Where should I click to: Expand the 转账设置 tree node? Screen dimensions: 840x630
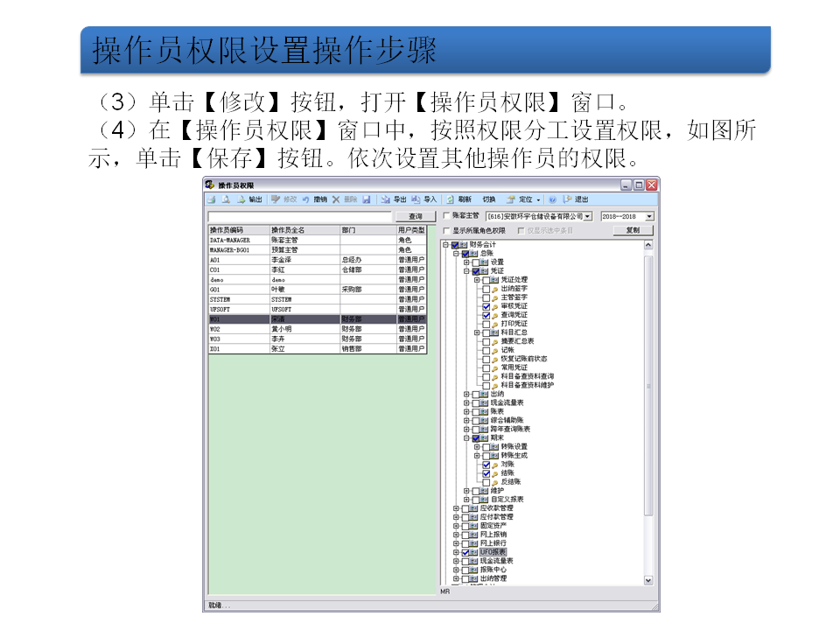point(477,447)
